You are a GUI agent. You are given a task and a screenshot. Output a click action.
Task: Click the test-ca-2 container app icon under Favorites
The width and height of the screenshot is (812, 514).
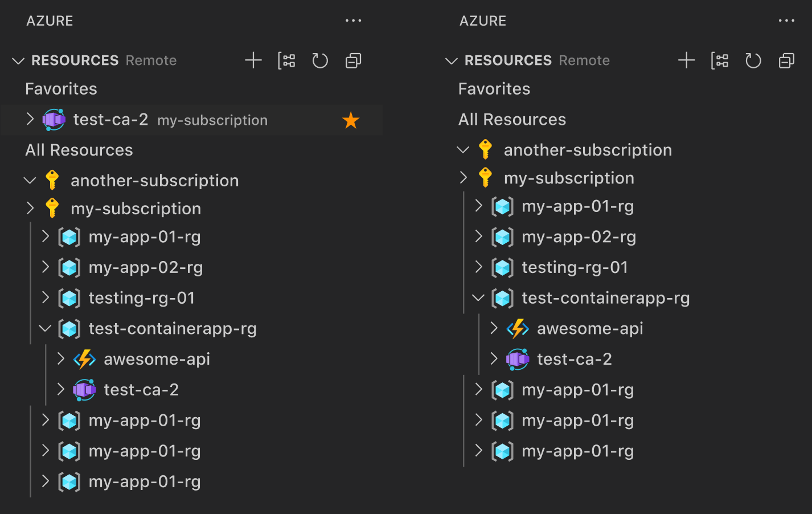pos(54,119)
